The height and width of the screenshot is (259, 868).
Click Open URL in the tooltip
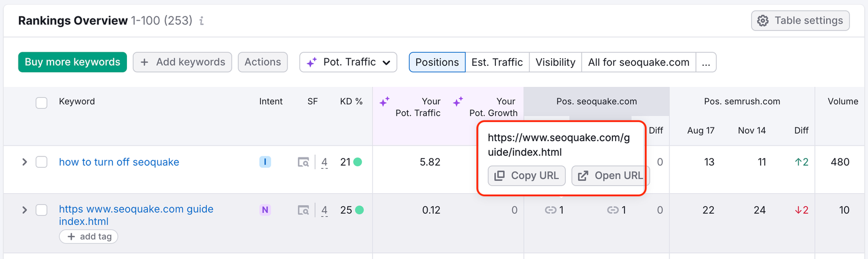click(x=610, y=175)
